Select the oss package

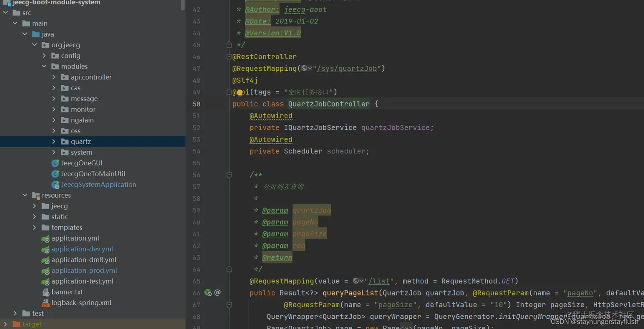click(76, 131)
